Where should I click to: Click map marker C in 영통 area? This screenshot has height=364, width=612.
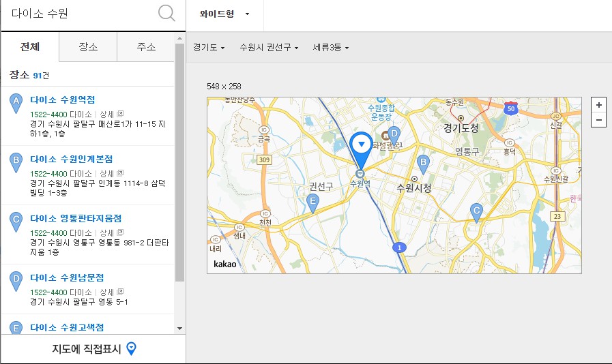476,213
